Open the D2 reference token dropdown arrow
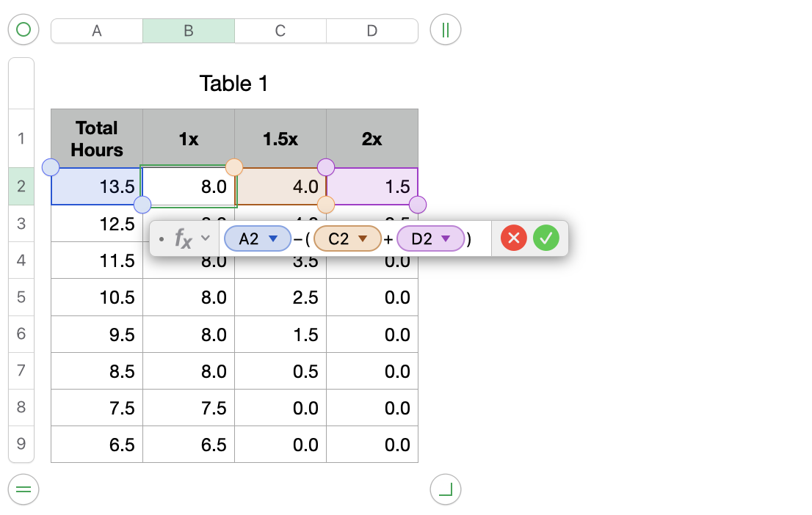 pyautogui.click(x=445, y=238)
